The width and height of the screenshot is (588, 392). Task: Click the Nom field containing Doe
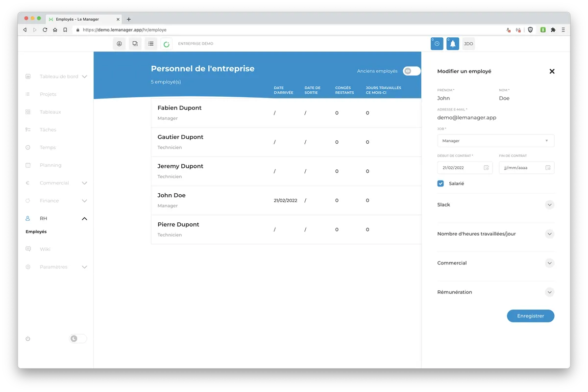527,98
